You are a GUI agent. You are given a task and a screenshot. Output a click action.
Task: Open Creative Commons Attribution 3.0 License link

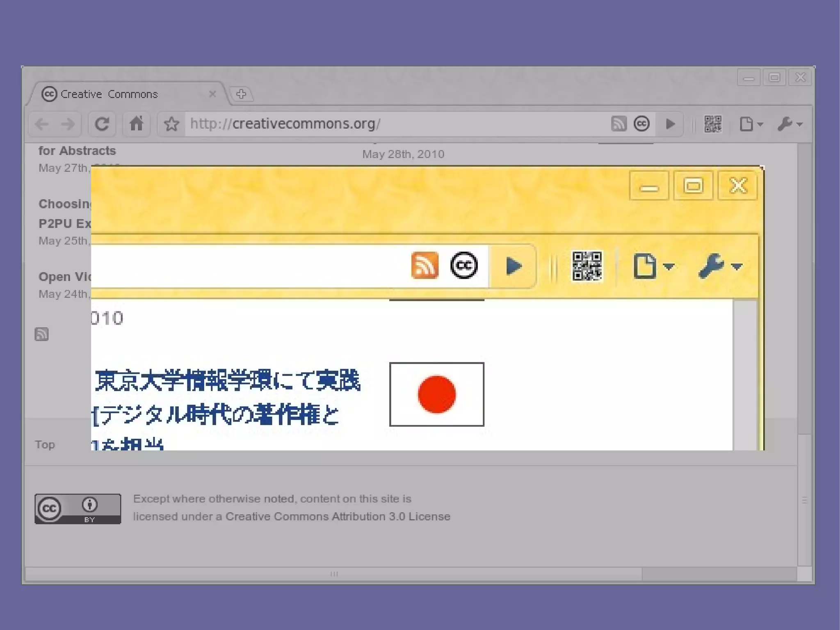click(338, 516)
